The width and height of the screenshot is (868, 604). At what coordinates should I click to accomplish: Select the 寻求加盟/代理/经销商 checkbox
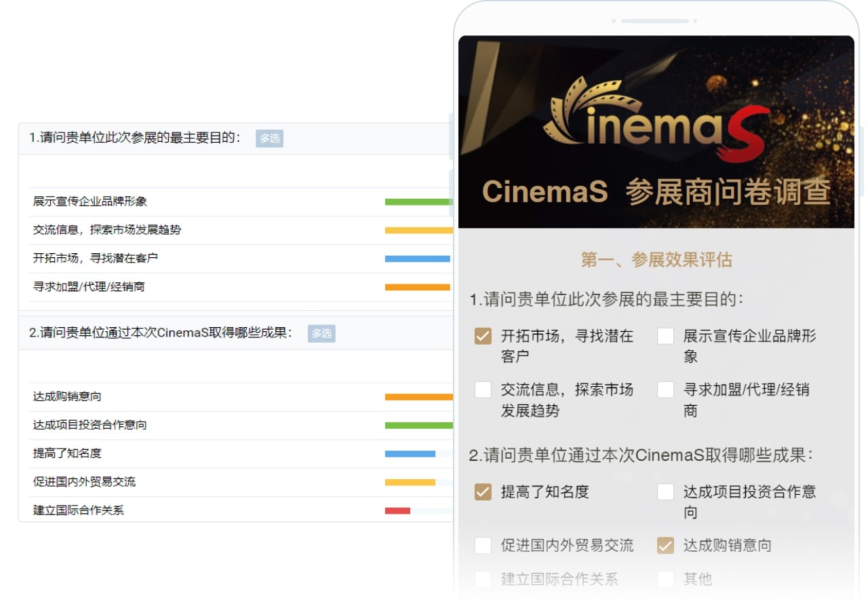coord(665,390)
